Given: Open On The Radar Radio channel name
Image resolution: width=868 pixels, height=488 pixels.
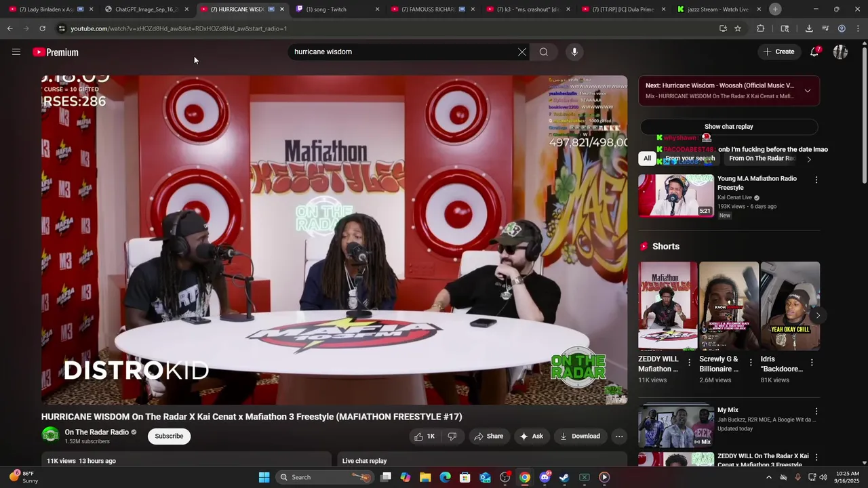Looking at the screenshot, I should point(96,432).
